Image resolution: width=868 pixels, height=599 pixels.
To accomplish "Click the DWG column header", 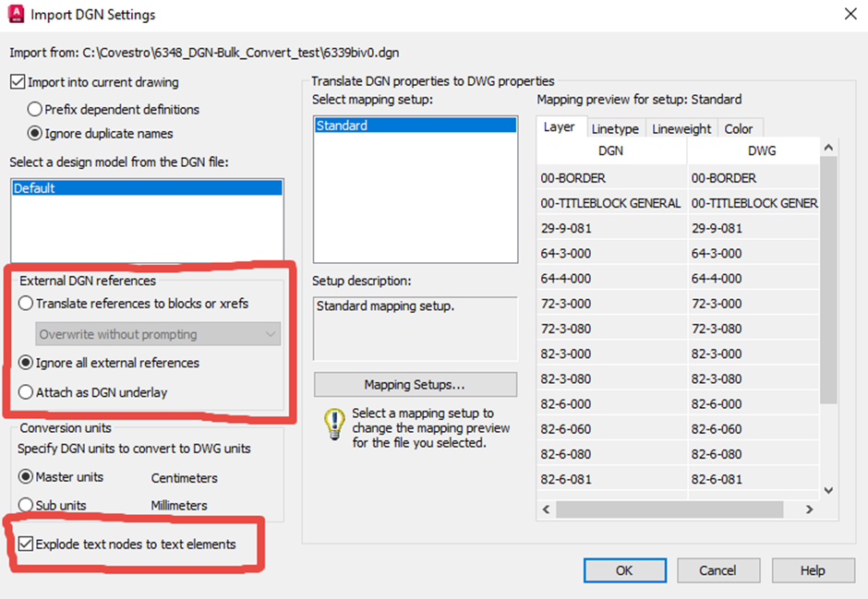I will [753, 150].
